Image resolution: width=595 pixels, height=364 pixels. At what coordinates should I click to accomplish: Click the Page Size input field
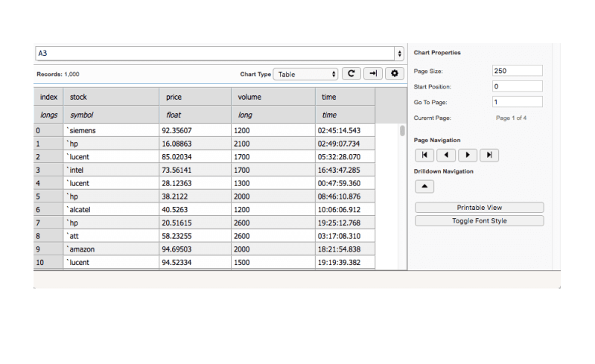tap(518, 71)
